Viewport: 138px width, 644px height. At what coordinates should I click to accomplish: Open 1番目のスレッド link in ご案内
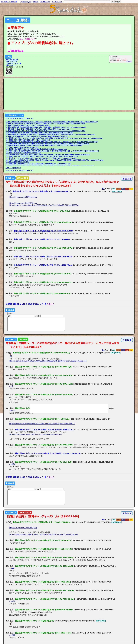point(11,65)
